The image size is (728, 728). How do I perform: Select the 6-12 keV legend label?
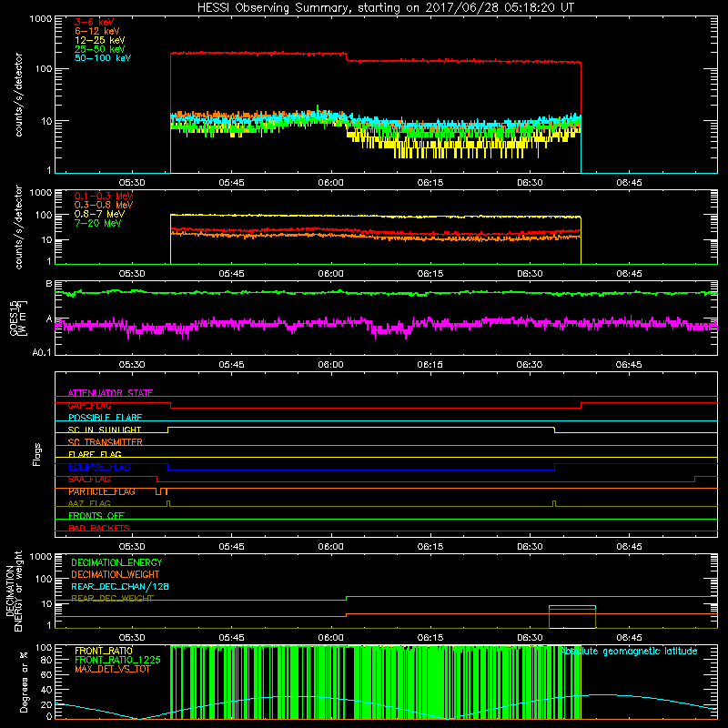point(97,31)
